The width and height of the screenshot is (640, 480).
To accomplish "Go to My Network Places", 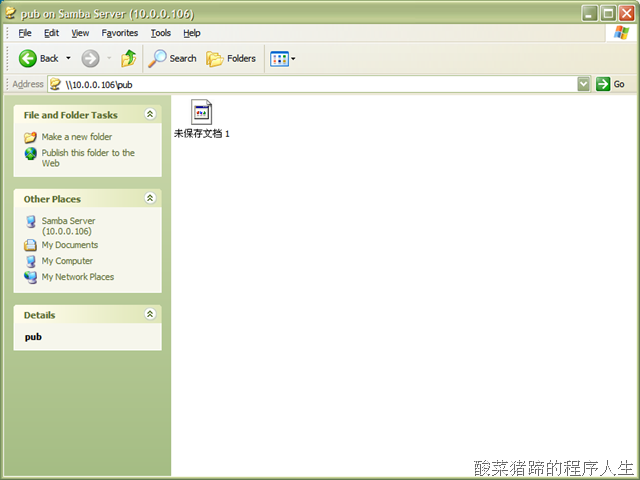I will click(x=78, y=277).
